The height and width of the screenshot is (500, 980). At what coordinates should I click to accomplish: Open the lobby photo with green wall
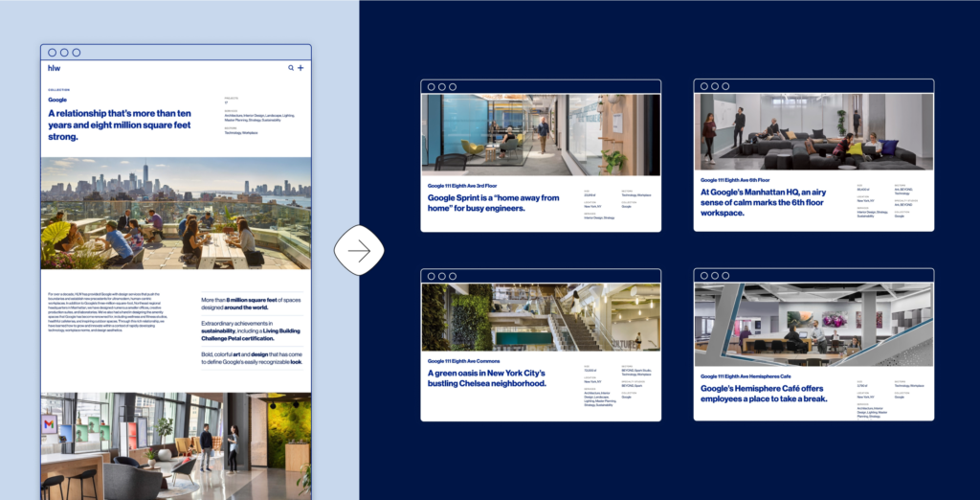176,446
